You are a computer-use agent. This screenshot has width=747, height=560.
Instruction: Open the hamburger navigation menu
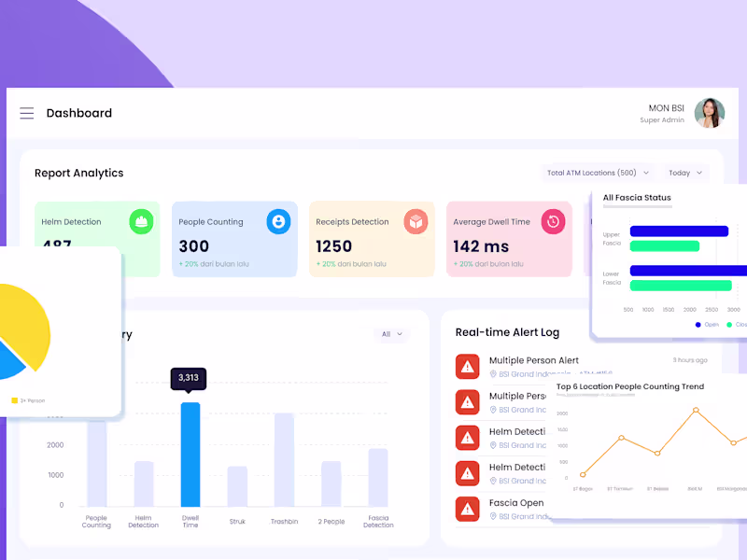[x=27, y=113]
